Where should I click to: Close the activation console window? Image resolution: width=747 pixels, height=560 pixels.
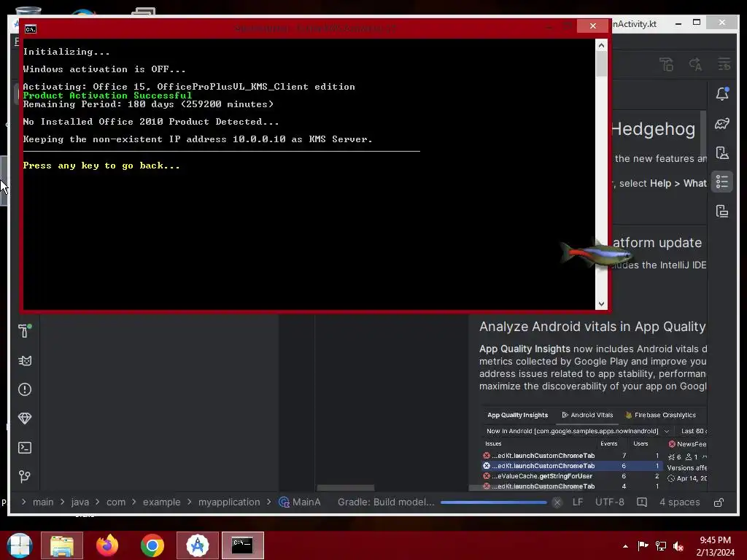592,26
